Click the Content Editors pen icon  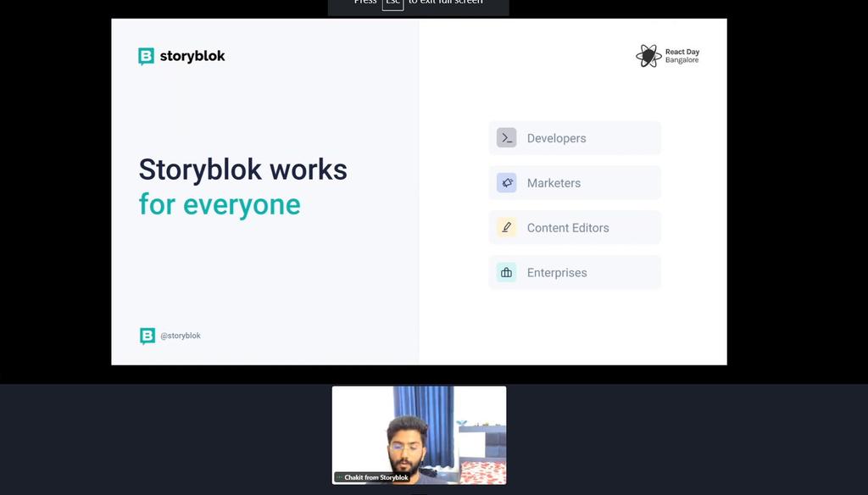[x=507, y=227]
